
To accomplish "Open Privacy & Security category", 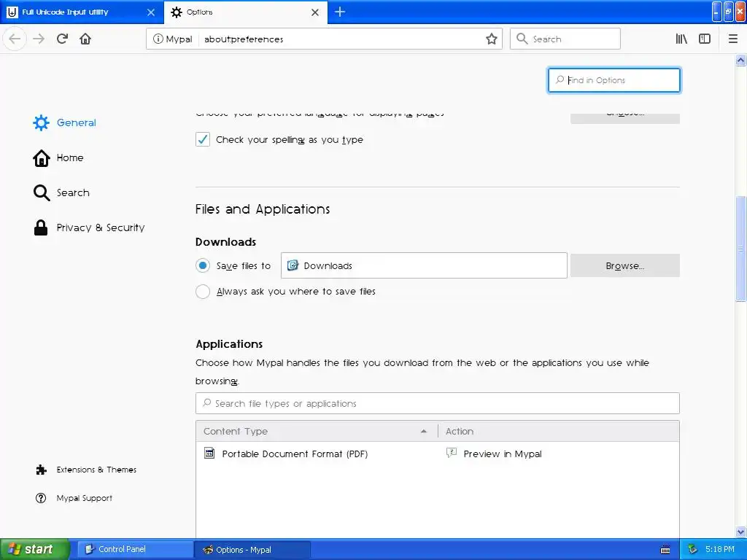I will click(88, 227).
